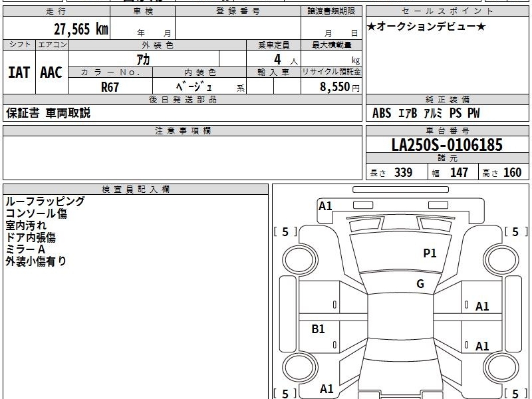
Task: Select the 乗車定員 header
Action: (x=273, y=45)
